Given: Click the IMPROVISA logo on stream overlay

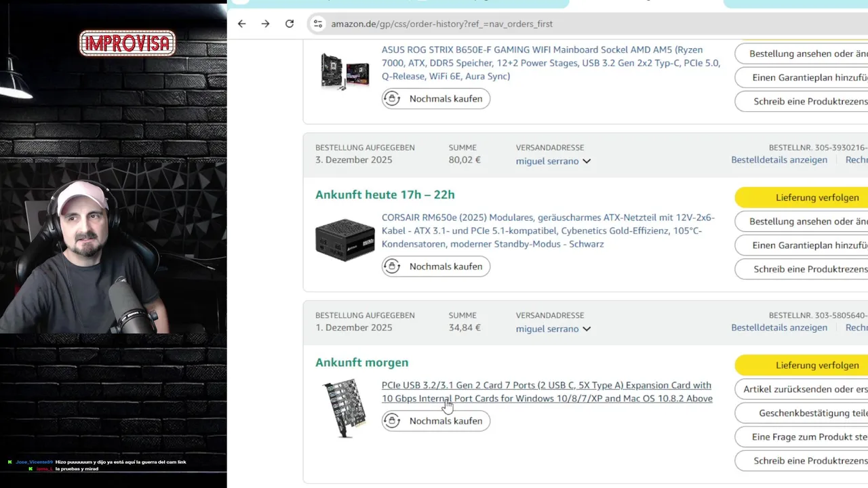Looking at the screenshot, I should [127, 43].
